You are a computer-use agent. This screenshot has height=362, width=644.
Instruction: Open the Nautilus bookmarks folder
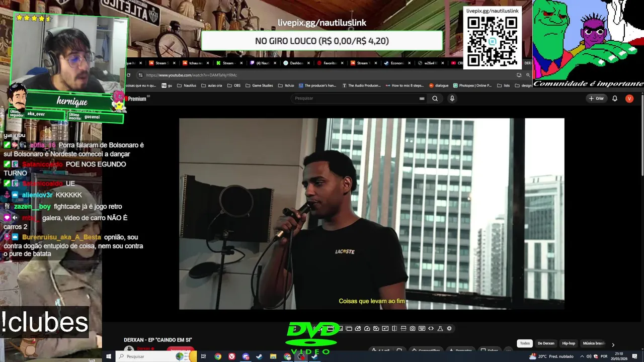pyautogui.click(x=186, y=85)
